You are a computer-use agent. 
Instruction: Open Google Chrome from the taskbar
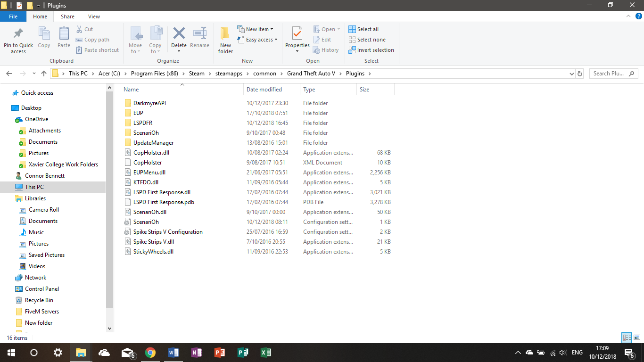pos(150,353)
